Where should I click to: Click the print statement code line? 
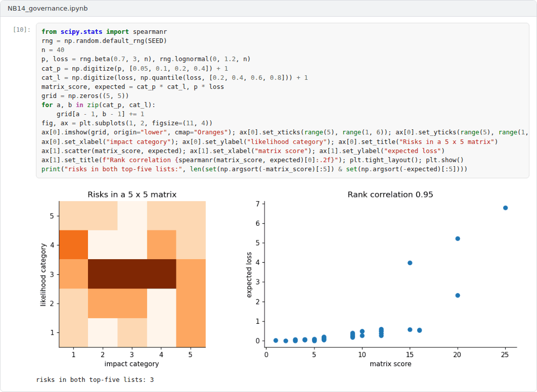click(x=254, y=169)
